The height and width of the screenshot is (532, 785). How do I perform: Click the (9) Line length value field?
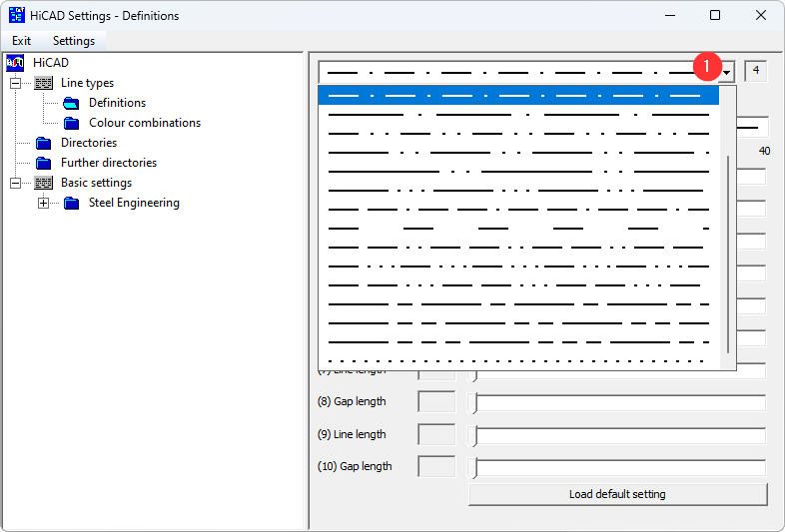pos(436,434)
